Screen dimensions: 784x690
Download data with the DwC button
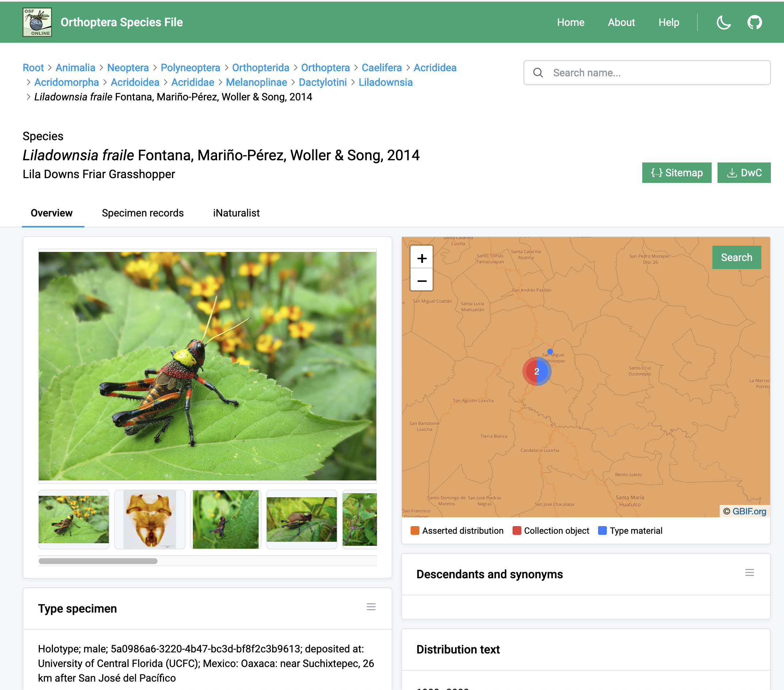coord(743,172)
